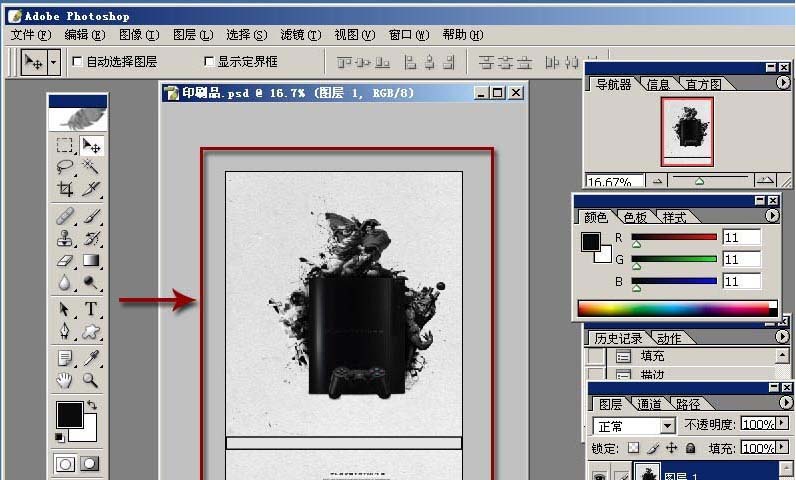Switch to the 通道 tab
Image resolution: width=796 pixels, height=480 pixels.
click(649, 404)
